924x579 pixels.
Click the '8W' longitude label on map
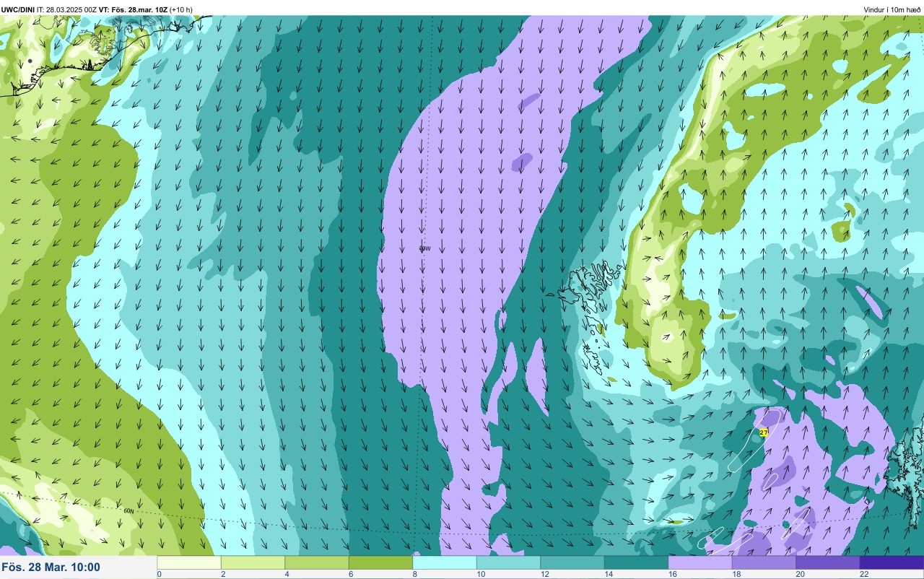[x=425, y=248]
